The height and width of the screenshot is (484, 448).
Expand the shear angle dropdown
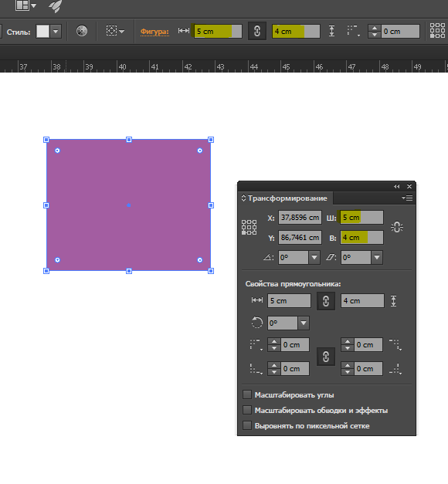(377, 257)
